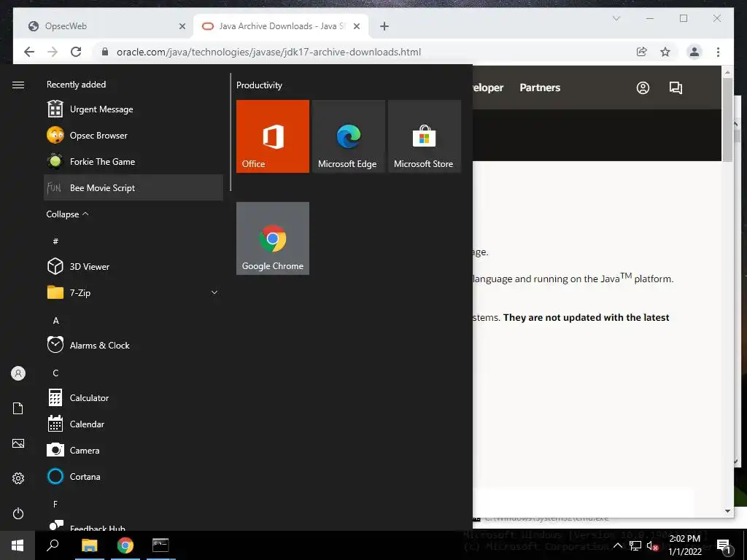This screenshot has width=747, height=560.
Task: Collapse the Recently added list
Action: (67, 214)
